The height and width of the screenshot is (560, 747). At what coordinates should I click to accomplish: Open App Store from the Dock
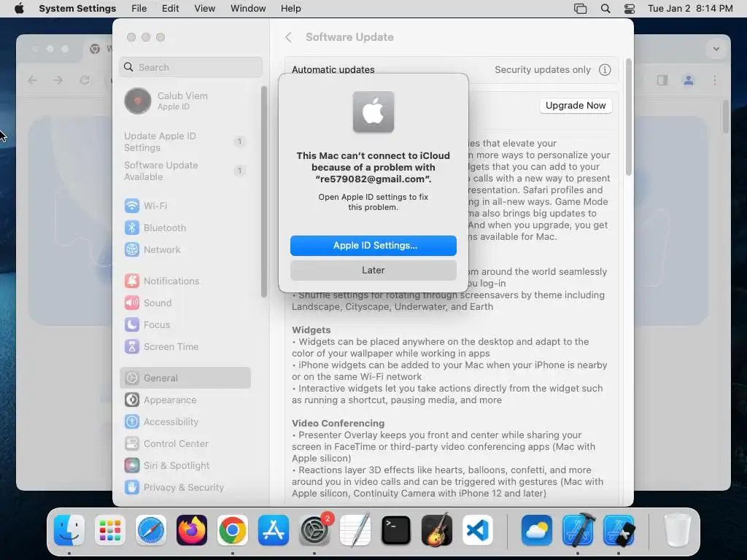(x=274, y=530)
